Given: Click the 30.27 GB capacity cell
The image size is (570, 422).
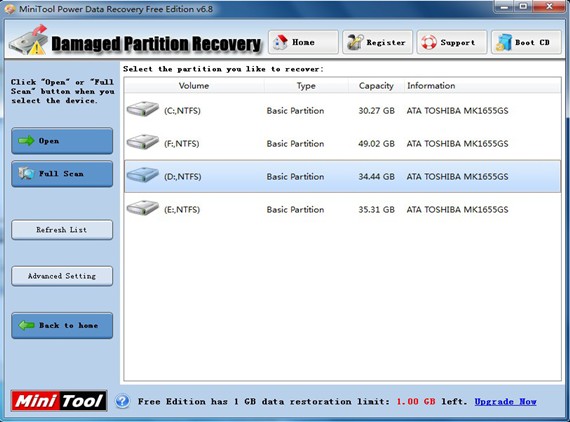Looking at the screenshot, I should pos(376,111).
